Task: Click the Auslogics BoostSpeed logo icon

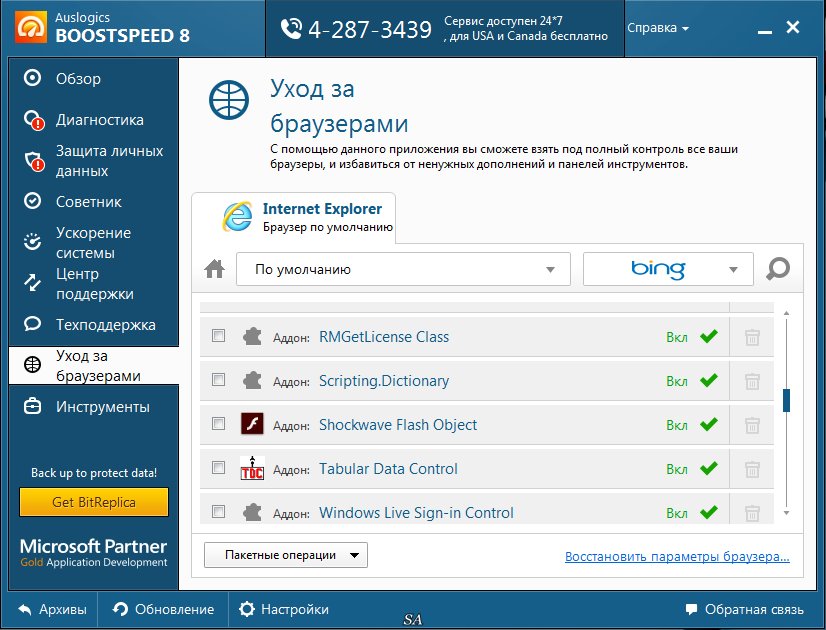Action: [x=31, y=27]
